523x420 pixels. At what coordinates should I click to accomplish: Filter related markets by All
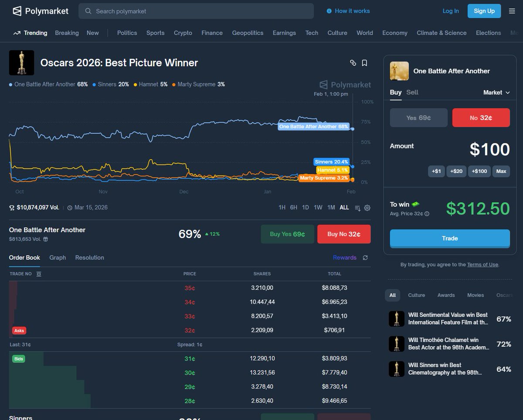393,295
